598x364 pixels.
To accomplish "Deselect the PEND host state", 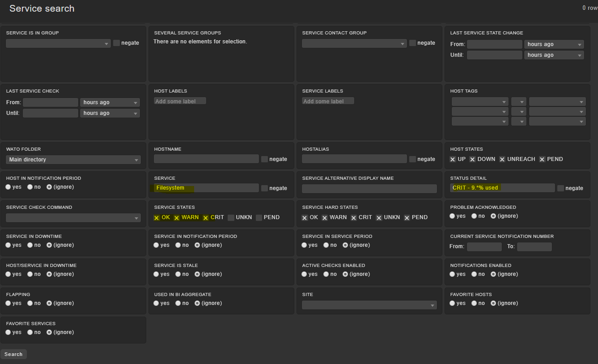I will point(542,159).
